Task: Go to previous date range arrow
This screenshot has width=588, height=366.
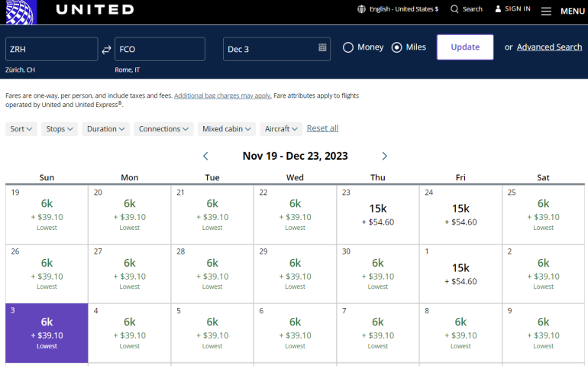Action: click(x=205, y=156)
